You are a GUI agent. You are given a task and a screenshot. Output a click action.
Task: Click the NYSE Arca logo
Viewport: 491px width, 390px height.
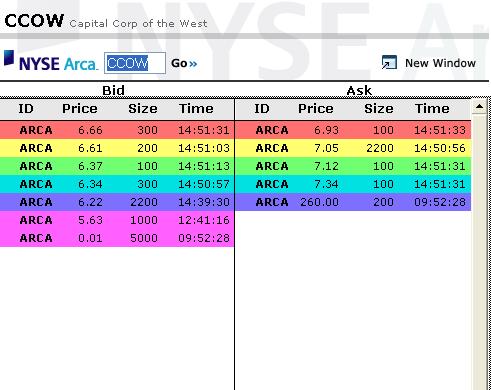point(51,61)
